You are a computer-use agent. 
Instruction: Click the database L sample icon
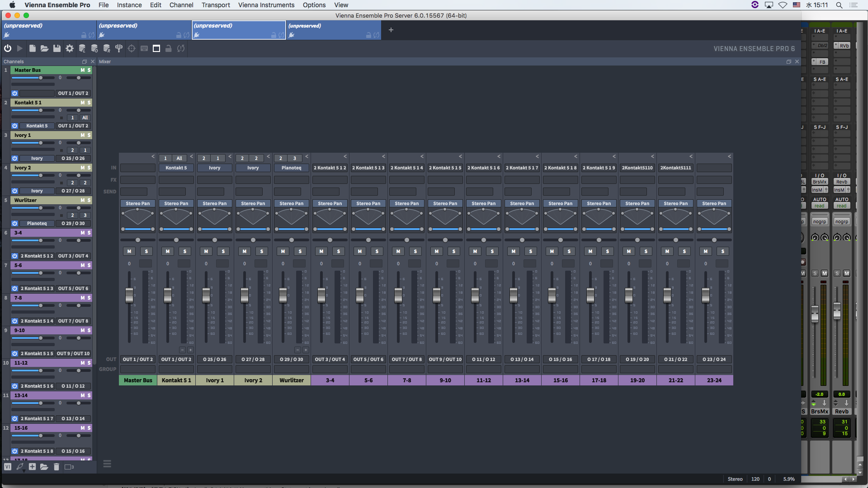point(82,48)
